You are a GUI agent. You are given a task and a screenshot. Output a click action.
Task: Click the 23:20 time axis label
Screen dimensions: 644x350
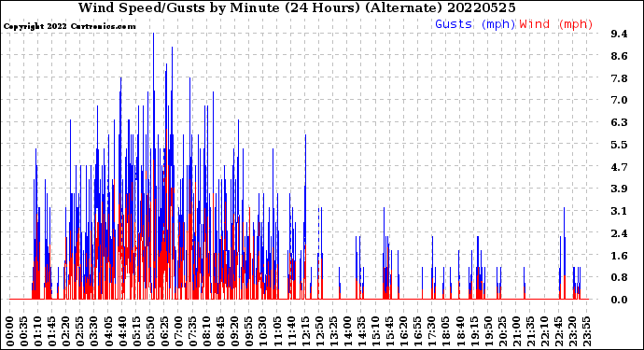(x=572, y=331)
